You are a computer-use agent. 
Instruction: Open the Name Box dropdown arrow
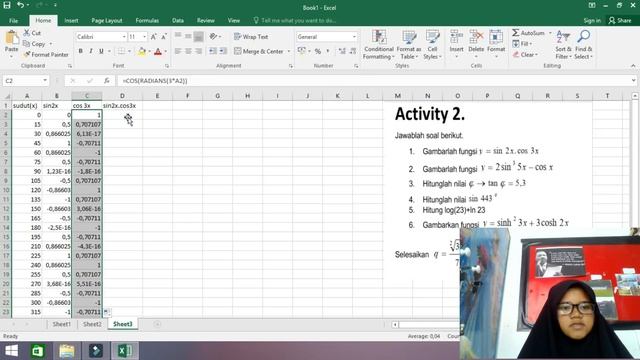click(x=45, y=81)
